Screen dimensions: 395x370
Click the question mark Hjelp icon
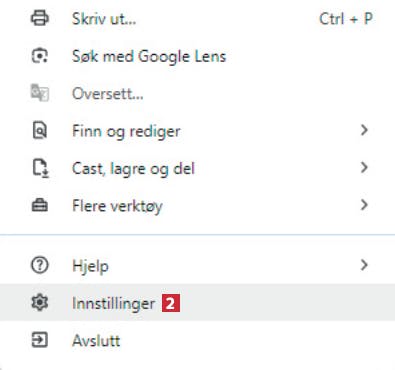(x=40, y=266)
